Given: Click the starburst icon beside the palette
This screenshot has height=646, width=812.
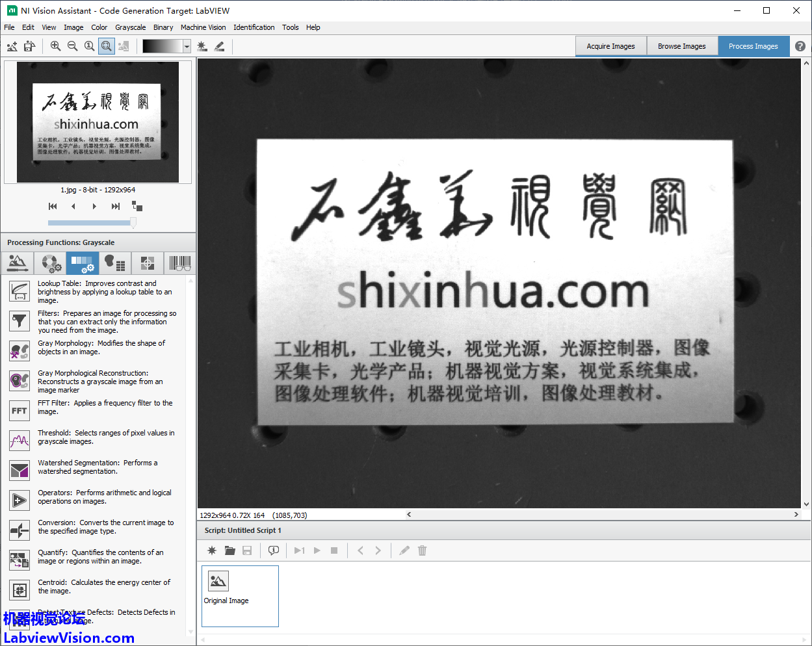Looking at the screenshot, I should (x=202, y=46).
